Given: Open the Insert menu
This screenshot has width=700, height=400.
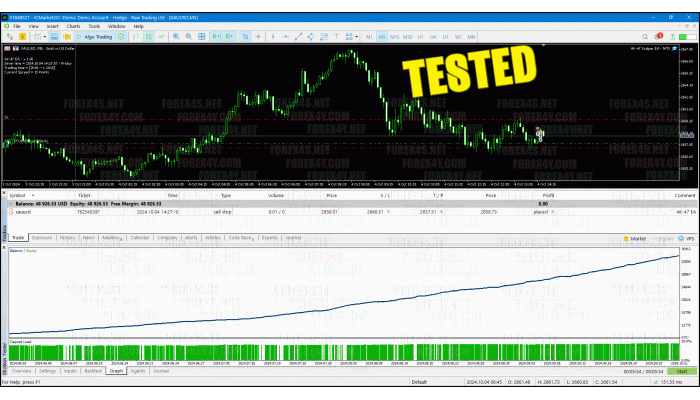Looking at the screenshot, I should point(52,26).
